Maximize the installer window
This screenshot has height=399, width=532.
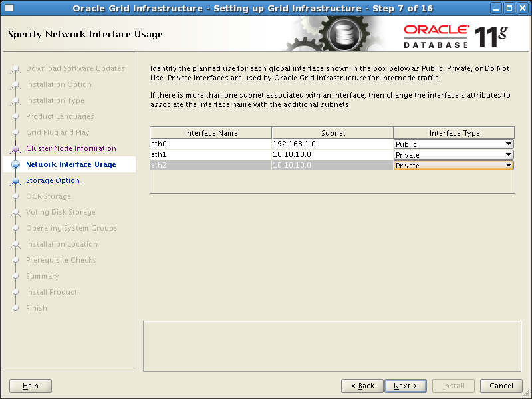(x=509, y=8)
